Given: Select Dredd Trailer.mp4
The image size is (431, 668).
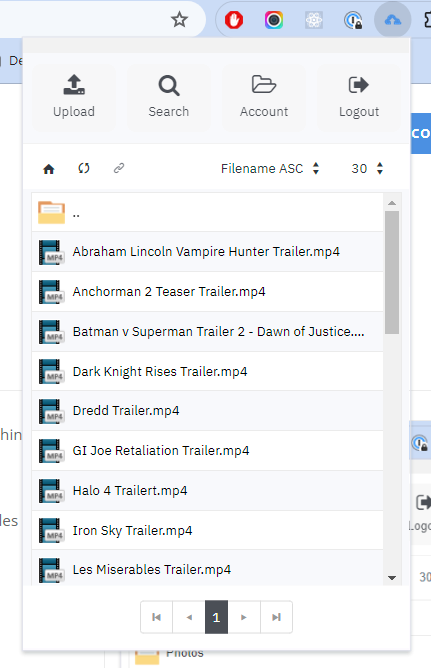Looking at the screenshot, I should pos(207,411).
